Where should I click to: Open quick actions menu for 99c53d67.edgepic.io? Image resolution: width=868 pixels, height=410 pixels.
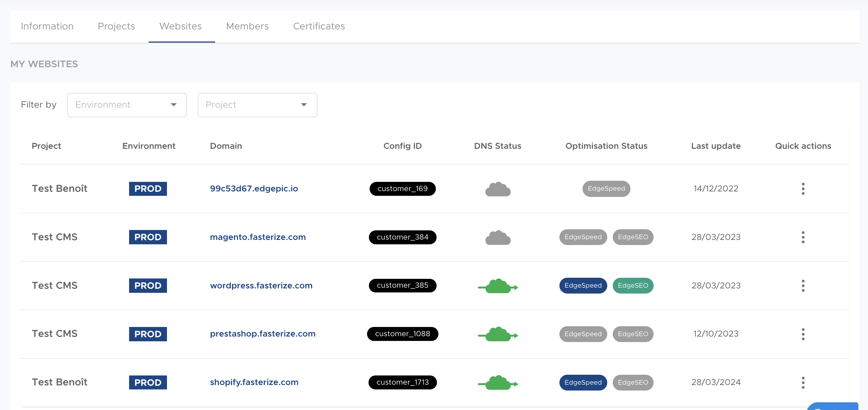pyautogui.click(x=803, y=188)
